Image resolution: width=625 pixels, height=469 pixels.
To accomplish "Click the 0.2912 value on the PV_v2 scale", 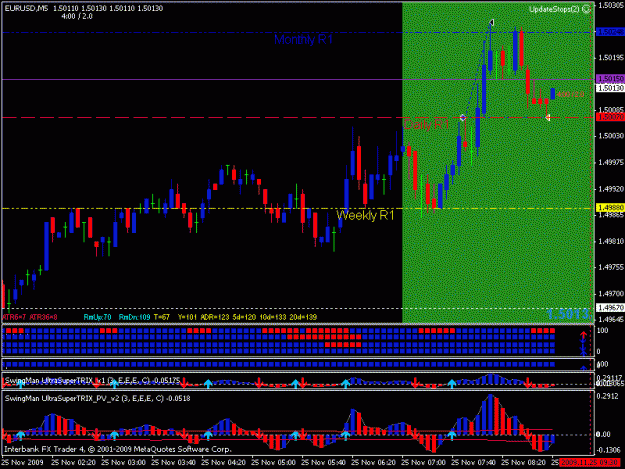I will coord(609,396).
